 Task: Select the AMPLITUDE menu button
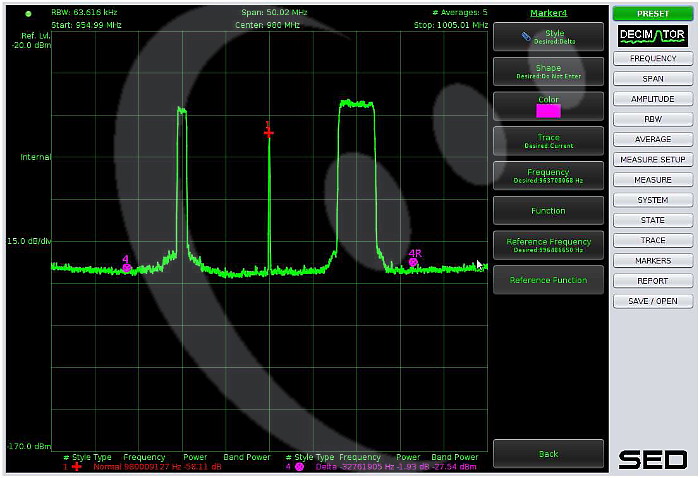click(x=652, y=99)
